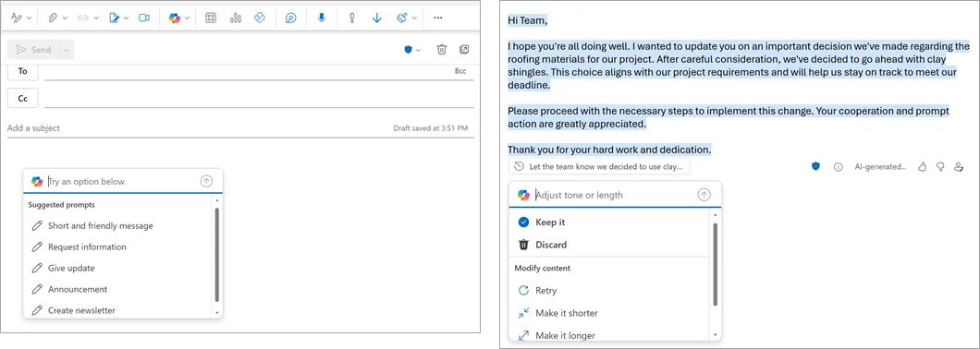Click the attach file paperclip icon
This screenshot has width=980, height=349.
(x=53, y=18)
